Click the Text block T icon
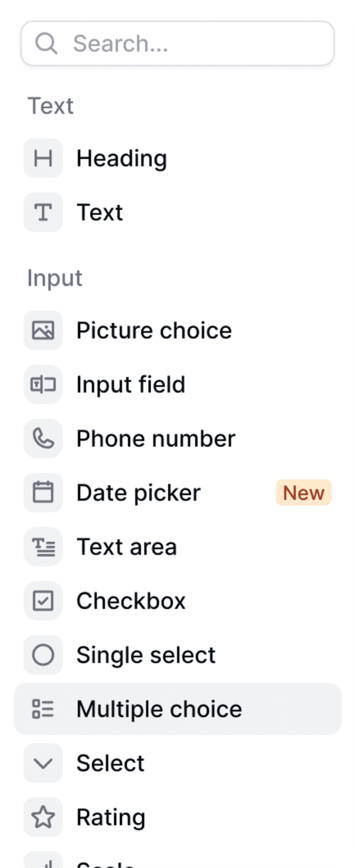Screen dimensions: 355x868 [43, 212]
